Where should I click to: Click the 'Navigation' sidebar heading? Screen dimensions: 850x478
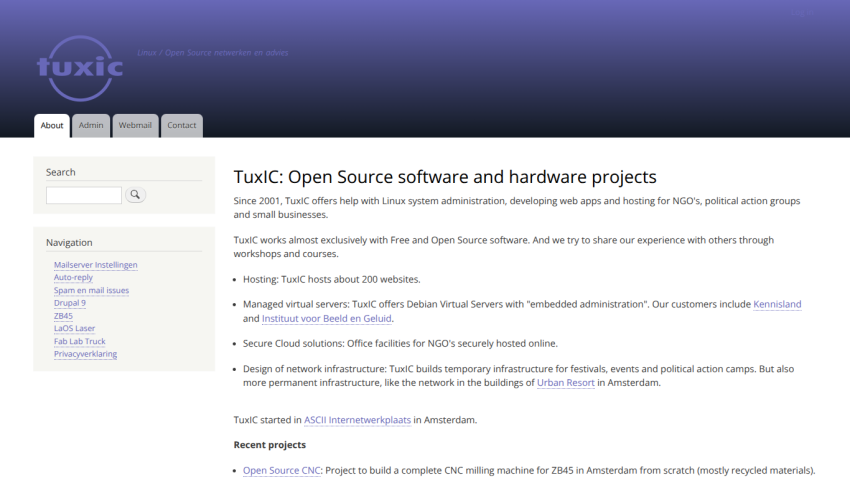point(69,242)
